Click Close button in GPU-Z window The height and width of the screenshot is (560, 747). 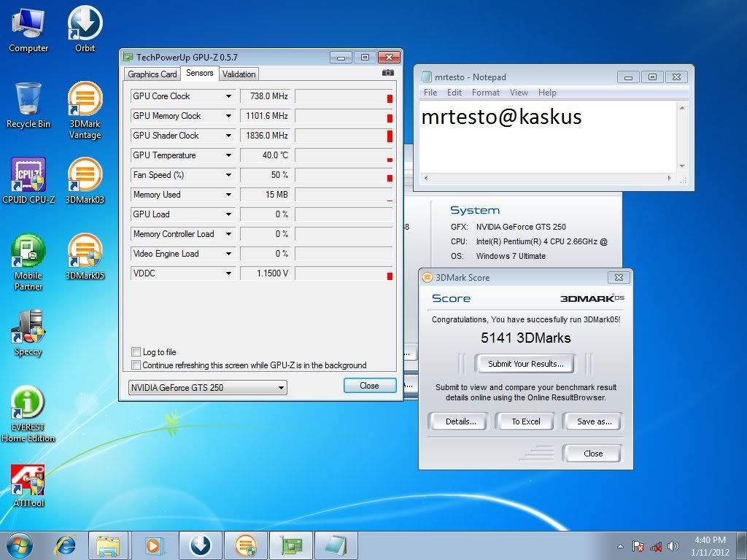pyautogui.click(x=370, y=386)
